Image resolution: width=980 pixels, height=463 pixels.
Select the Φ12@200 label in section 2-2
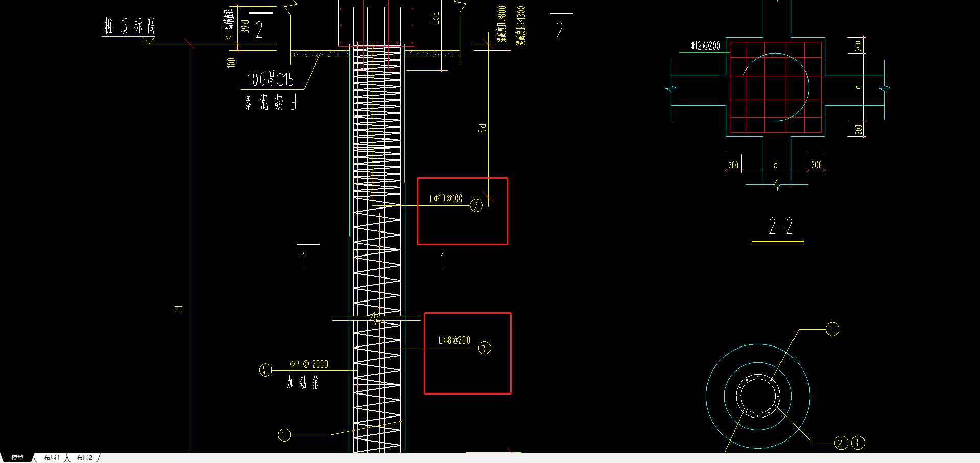[x=705, y=45]
